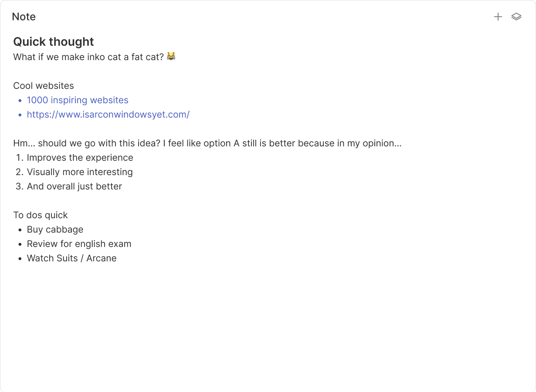
Task: Click the inko cat fat cat line
Action: click(x=94, y=57)
